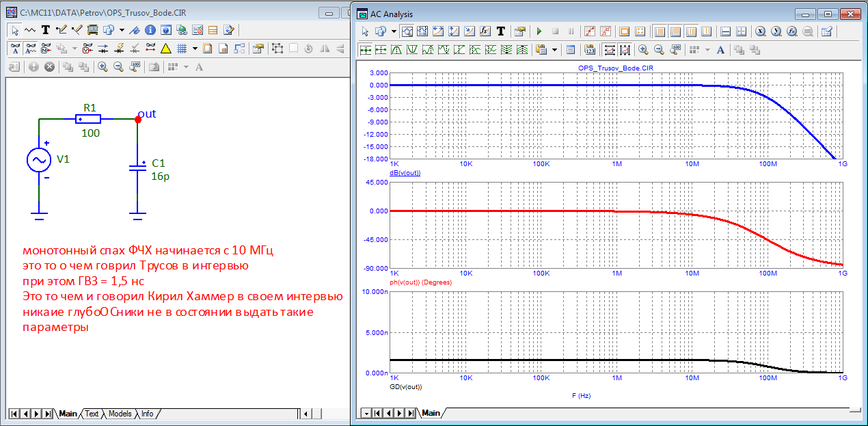Switch to the Text tab

coord(92,414)
